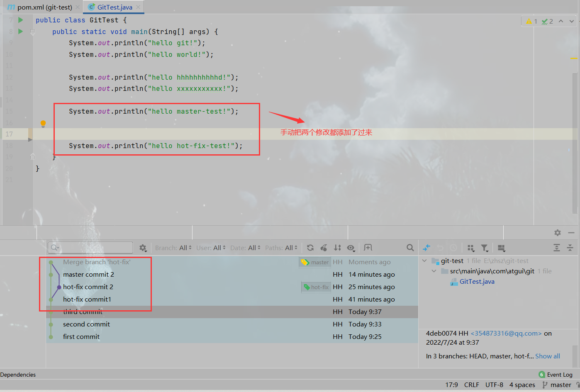The width and height of the screenshot is (580, 392).
Task: Open the details layout options menu
Action: [501, 248]
